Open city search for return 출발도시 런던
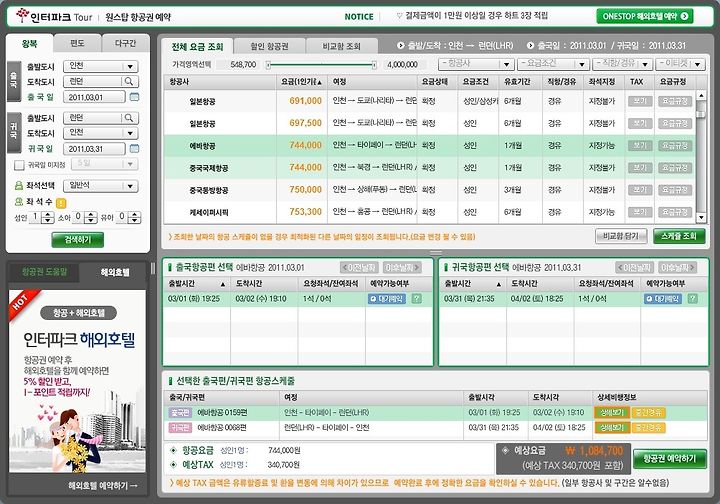720x504 pixels. coord(129,118)
